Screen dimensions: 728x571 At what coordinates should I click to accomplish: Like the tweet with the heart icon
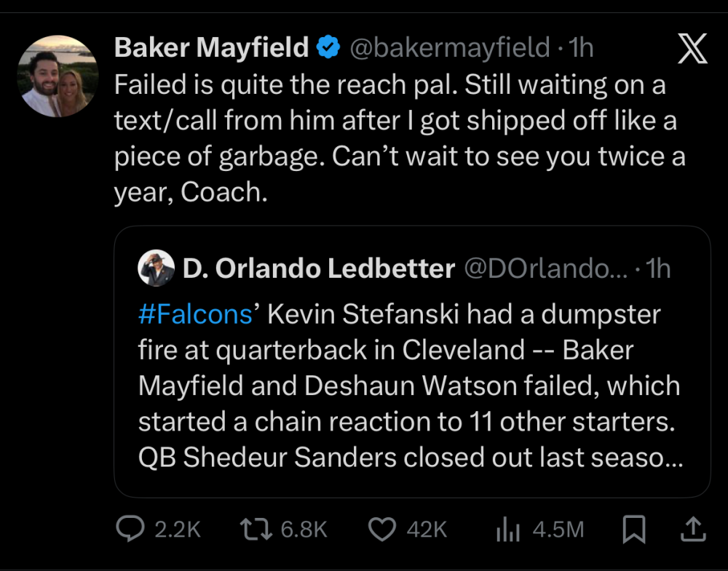coord(382,530)
